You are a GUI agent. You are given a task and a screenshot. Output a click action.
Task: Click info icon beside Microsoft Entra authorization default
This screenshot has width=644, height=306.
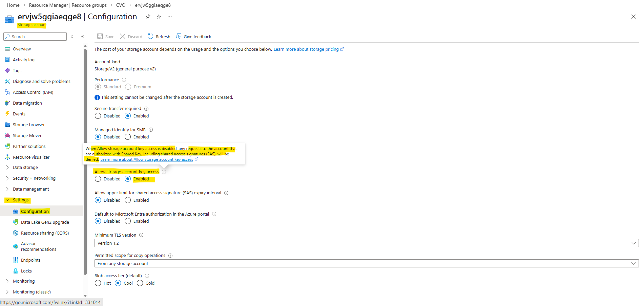(x=214, y=214)
